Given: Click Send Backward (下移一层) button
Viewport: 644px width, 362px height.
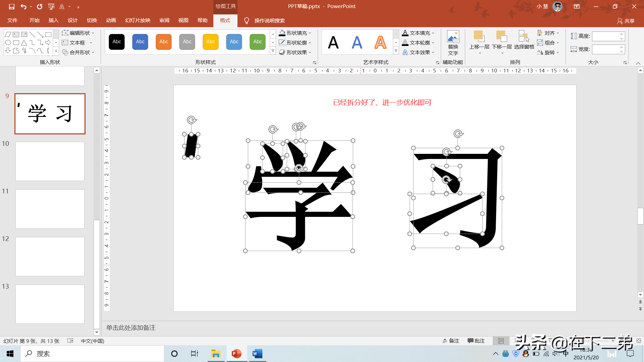Looking at the screenshot, I should pyautogui.click(x=502, y=43).
